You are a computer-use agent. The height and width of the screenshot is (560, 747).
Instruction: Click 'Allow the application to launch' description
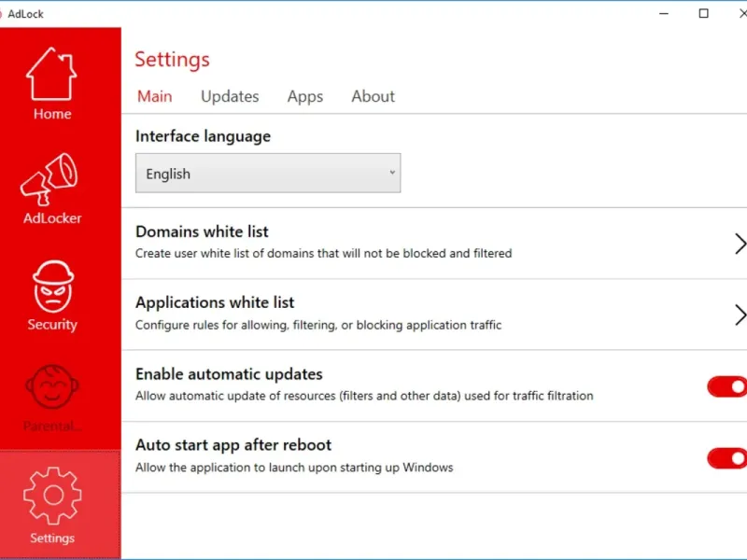[294, 468]
